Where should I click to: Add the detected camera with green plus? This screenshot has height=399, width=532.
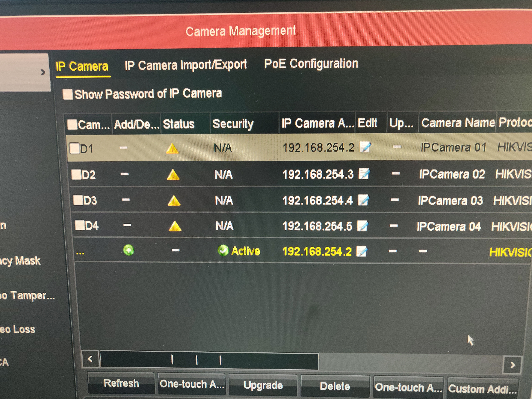(x=129, y=250)
